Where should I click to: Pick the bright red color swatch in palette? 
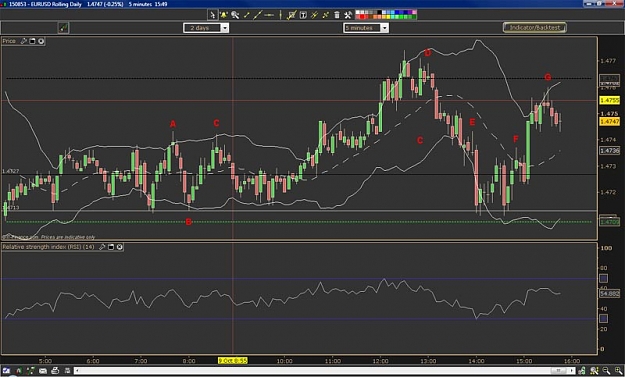point(362,17)
